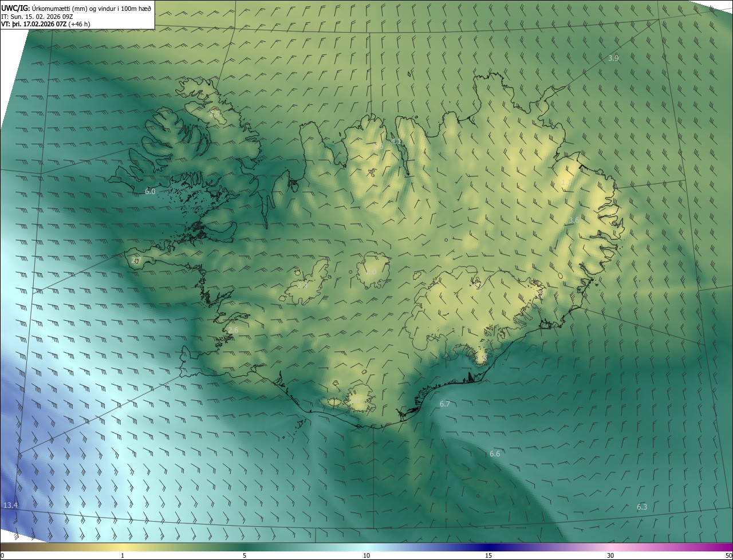Click the colorbar tick label 50

pyautogui.click(x=728, y=556)
